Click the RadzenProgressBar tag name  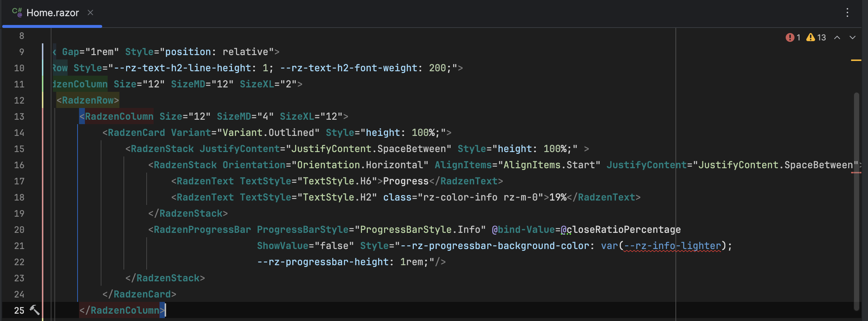pyautogui.click(x=202, y=230)
